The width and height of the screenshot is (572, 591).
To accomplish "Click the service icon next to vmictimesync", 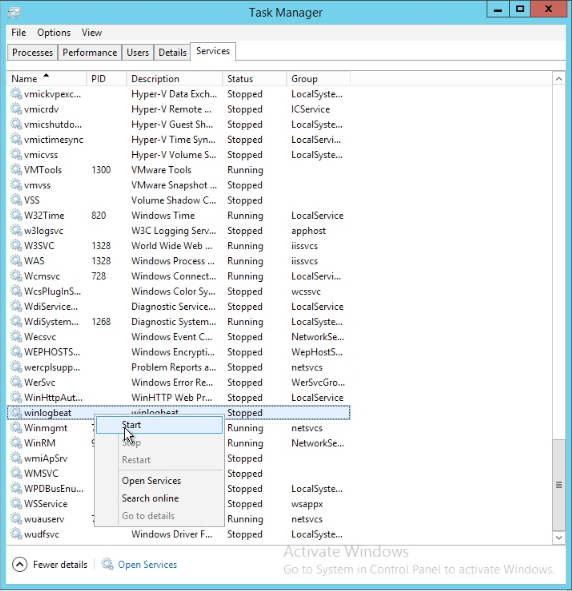I will pos(16,139).
